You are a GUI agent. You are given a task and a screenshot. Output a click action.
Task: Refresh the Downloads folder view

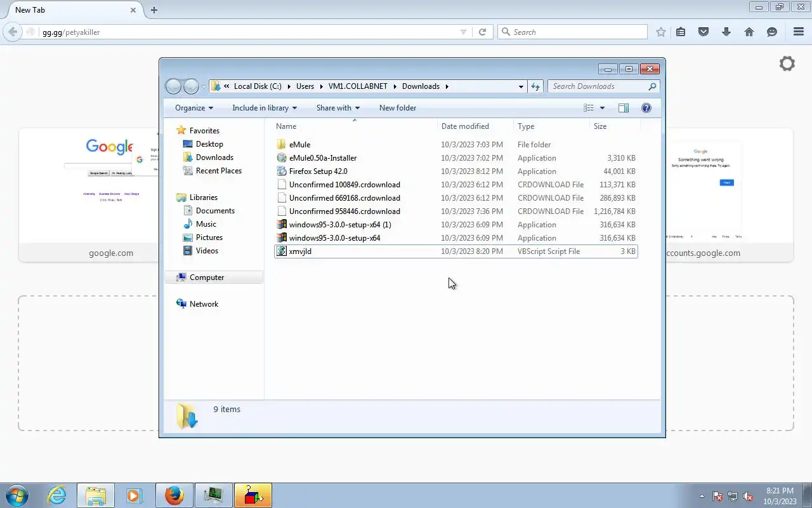coord(535,86)
